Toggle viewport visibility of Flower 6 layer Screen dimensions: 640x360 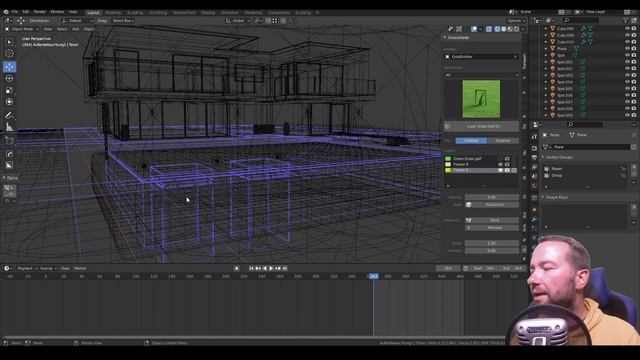pos(500,164)
